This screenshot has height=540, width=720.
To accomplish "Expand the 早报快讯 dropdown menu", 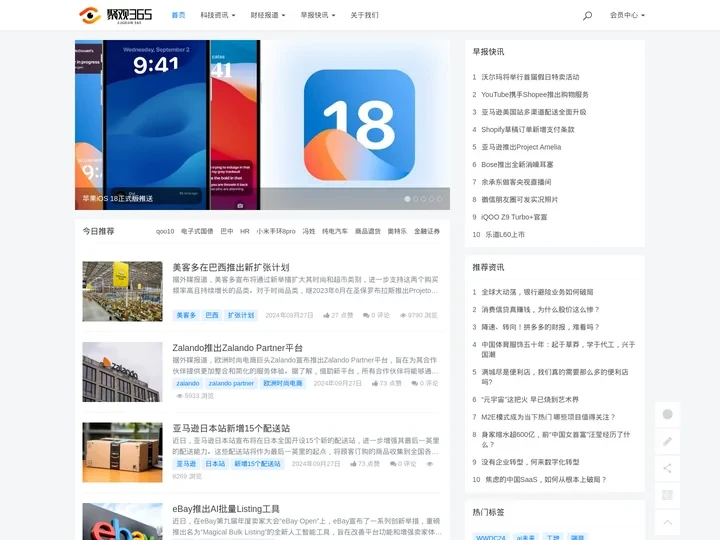I will coord(318,15).
